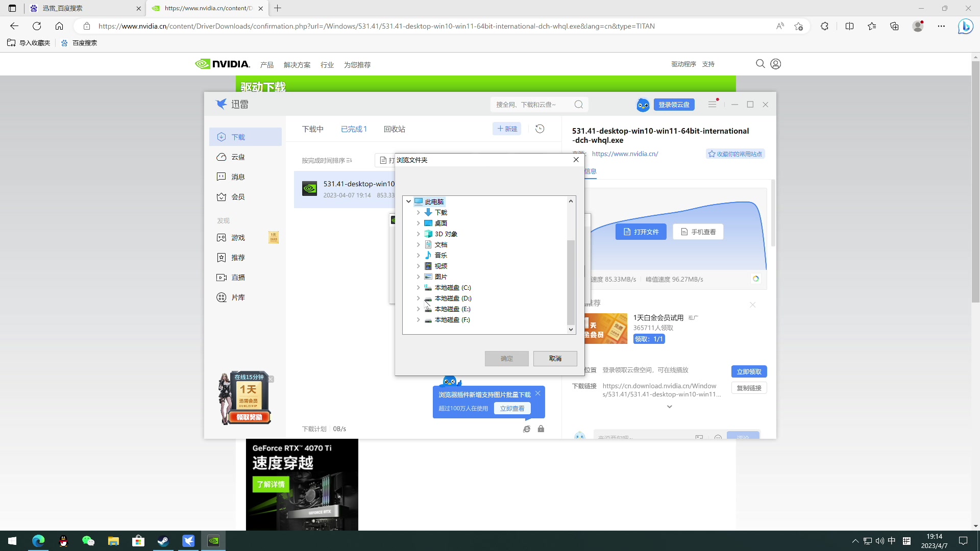Open the 下载 section in Xunlei sidebar
Image resolution: width=980 pixels, height=551 pixels.
point(246,137)
